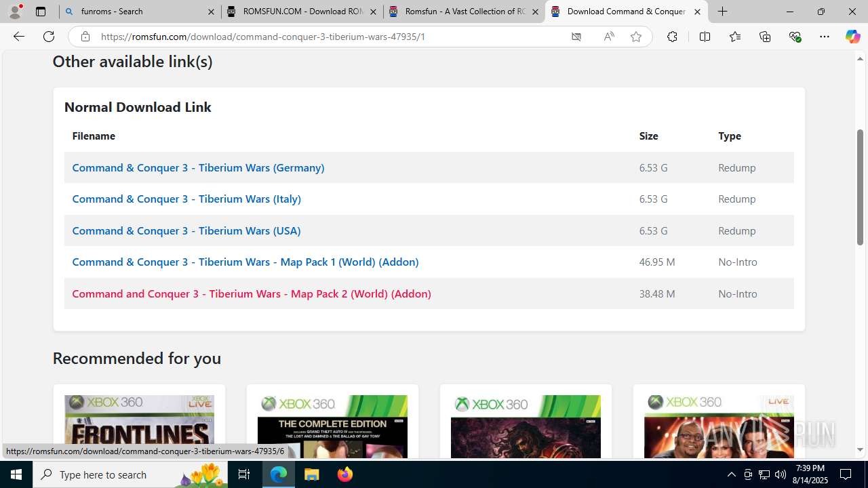Open browser Extensions icon
The image size is (868, 488).
coord(672,37)
